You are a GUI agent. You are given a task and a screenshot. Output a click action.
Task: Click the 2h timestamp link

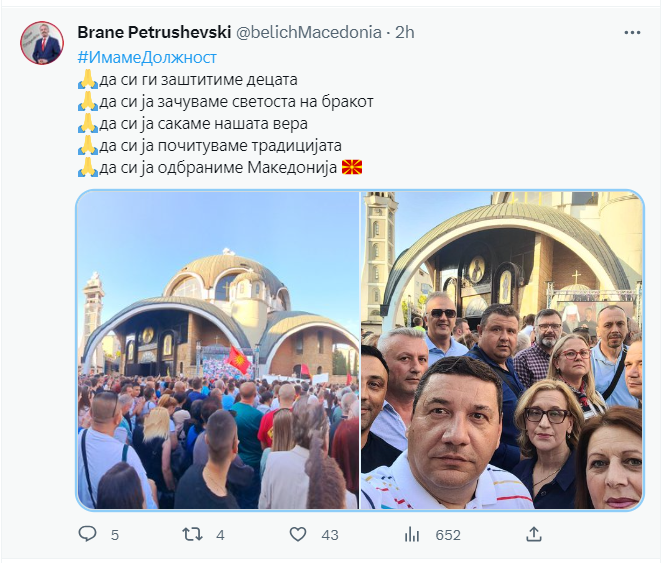coord(405,32)
